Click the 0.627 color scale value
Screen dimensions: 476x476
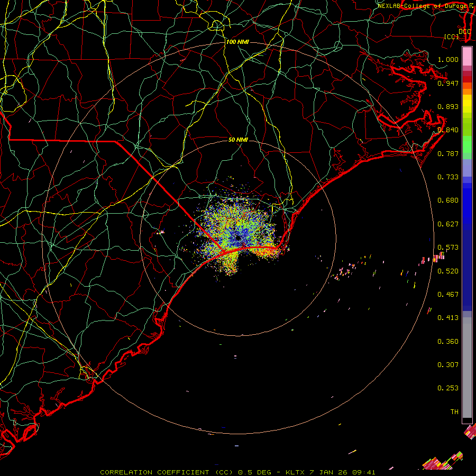(x=448, y=224)
